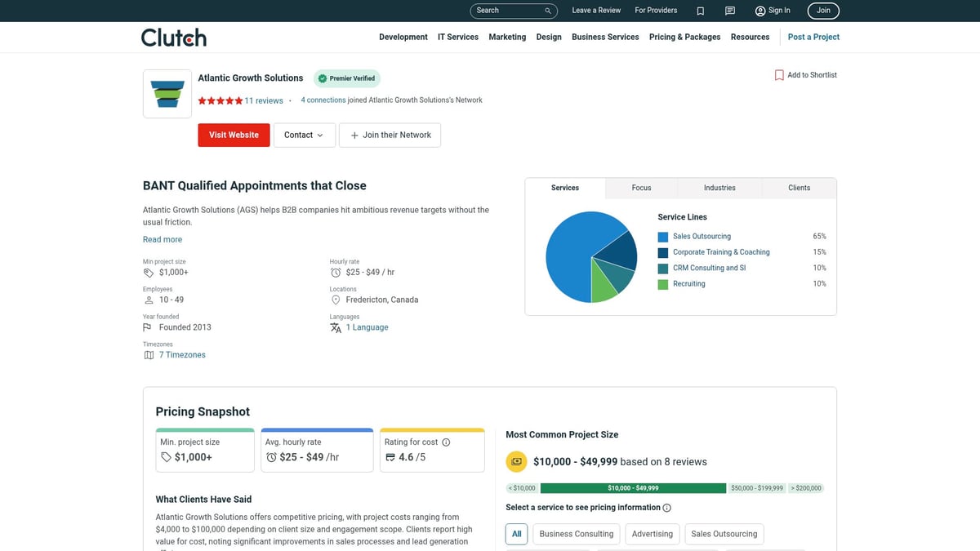980x551 pixels.
Task: Select the Sales Outsourcing pricing filter
Action: point(724,534)
